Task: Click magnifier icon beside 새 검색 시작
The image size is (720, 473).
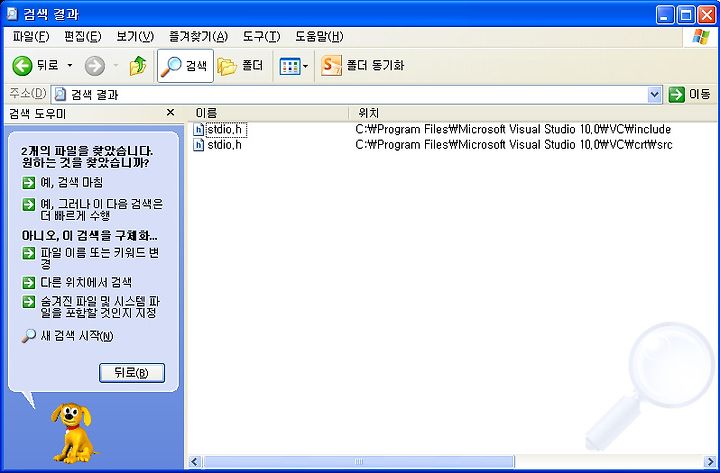Action: [28, 336]
